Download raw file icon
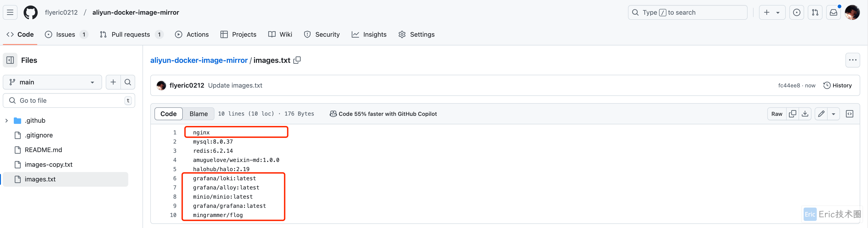868x228 pixels. [x=805, y=114]
